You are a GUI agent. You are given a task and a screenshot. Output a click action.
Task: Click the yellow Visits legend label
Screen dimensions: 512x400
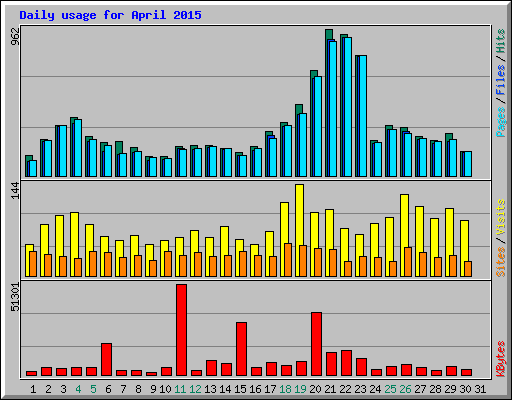click(x=501, y=217)
